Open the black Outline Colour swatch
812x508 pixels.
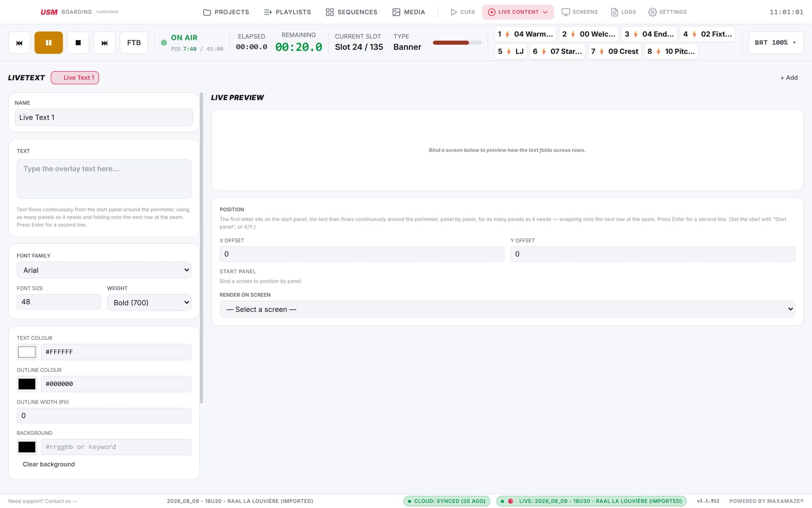27,384
